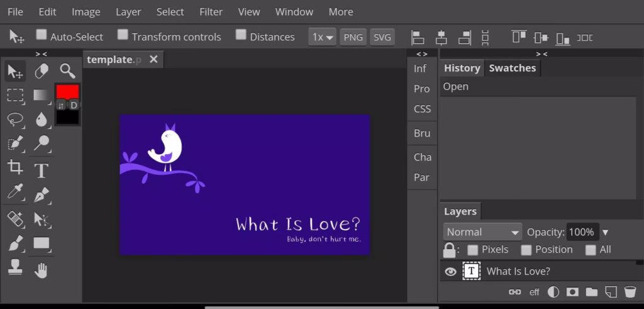Create a new folder in Layers panel
The width and height of the screenshot is (644, 309).
coord(591,292)
